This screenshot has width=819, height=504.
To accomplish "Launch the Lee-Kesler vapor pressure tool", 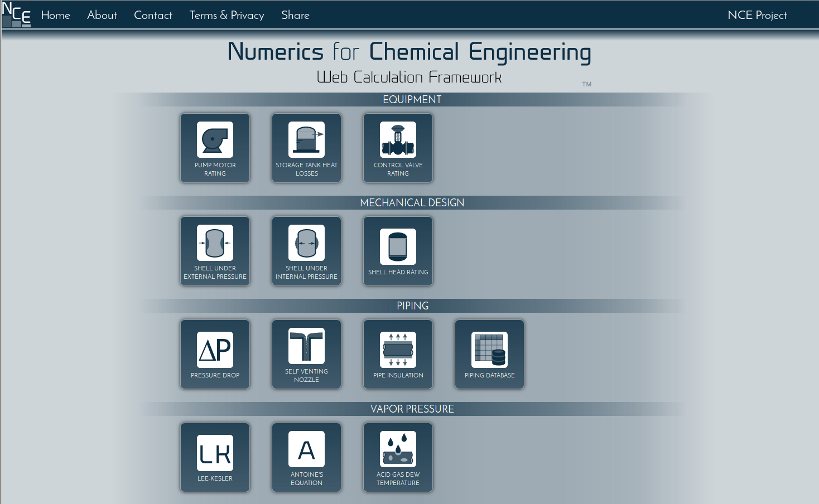I will tap(215, 457).
